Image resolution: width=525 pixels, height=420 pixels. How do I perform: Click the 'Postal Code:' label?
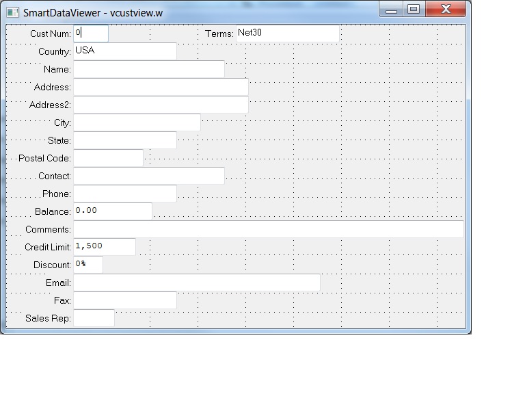tap(44, 158)
